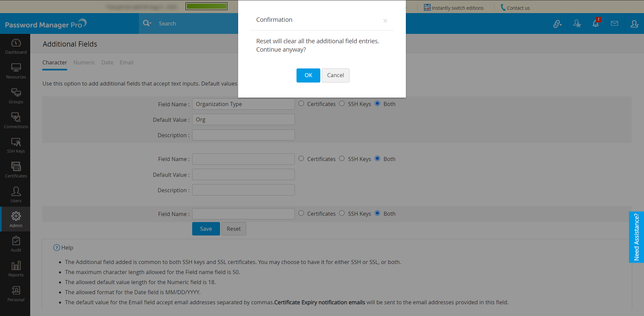Click the Audit sidebar icon

[16, 244]
